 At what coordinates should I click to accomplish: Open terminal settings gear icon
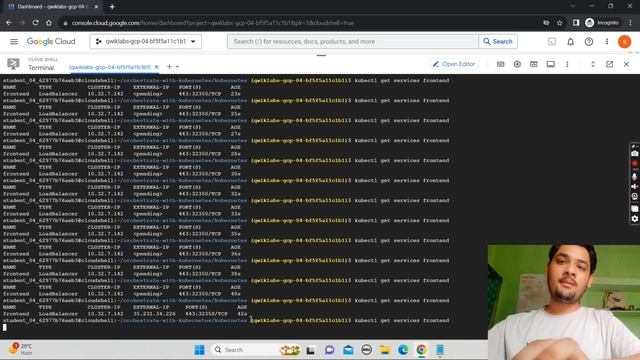point(517,64)
